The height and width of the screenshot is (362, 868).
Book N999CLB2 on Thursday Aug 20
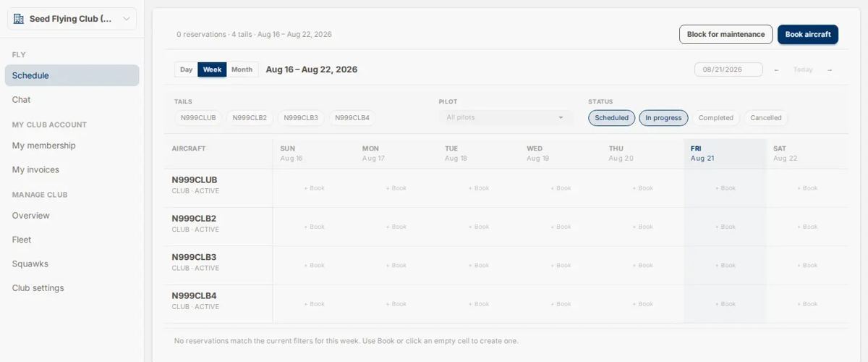pyautogui.click(x=643, y=227)
